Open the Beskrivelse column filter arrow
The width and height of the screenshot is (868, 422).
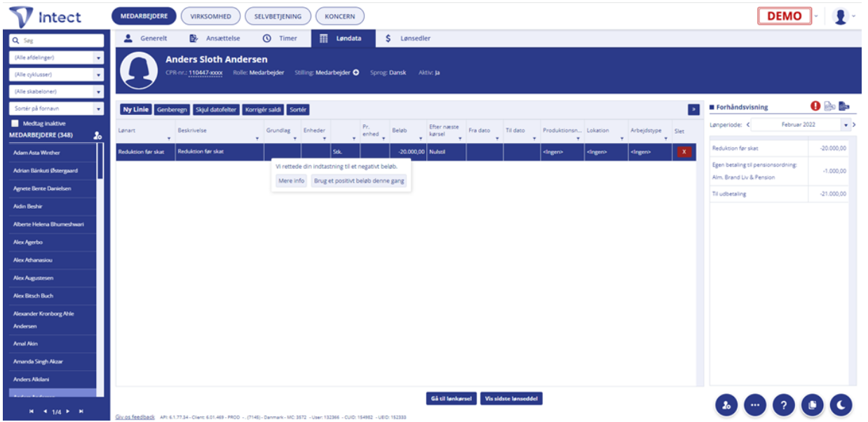tap(257, 138)
